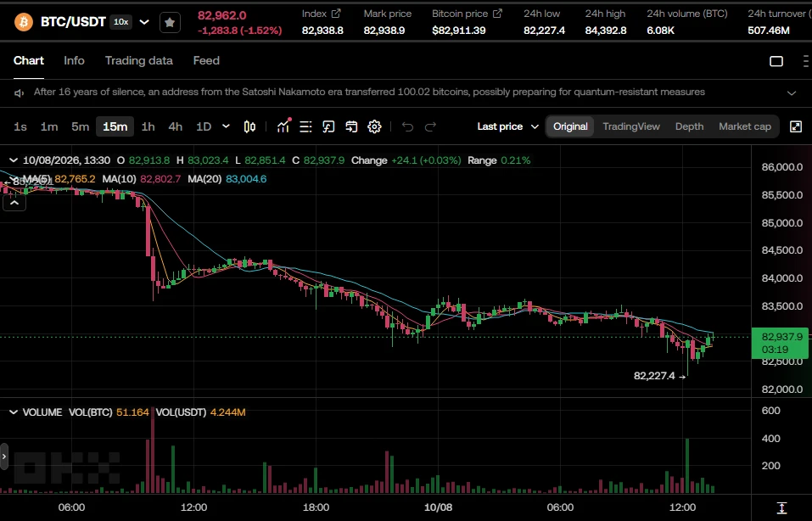Collapse the OHLC candle info row
This screenshot has height=521, width=812.
click(x=14, y=160)
